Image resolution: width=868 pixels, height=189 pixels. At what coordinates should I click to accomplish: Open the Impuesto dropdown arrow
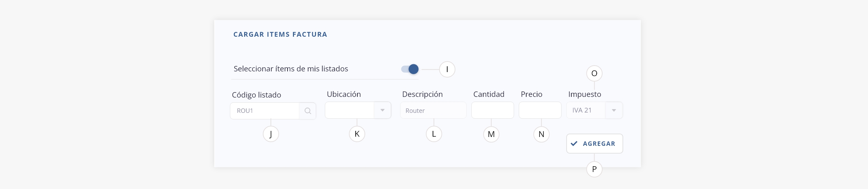coord(614,110)
